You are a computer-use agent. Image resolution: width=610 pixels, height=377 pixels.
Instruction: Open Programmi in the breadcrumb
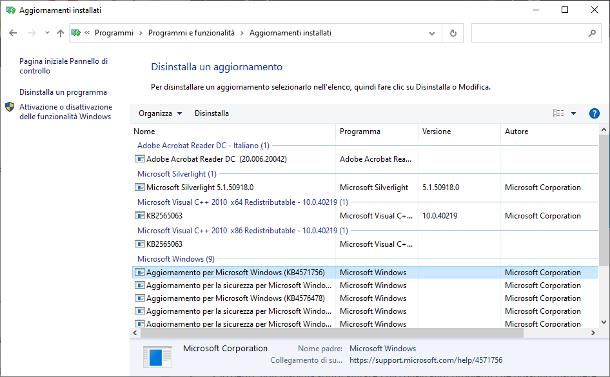click(x=114, y=33)
